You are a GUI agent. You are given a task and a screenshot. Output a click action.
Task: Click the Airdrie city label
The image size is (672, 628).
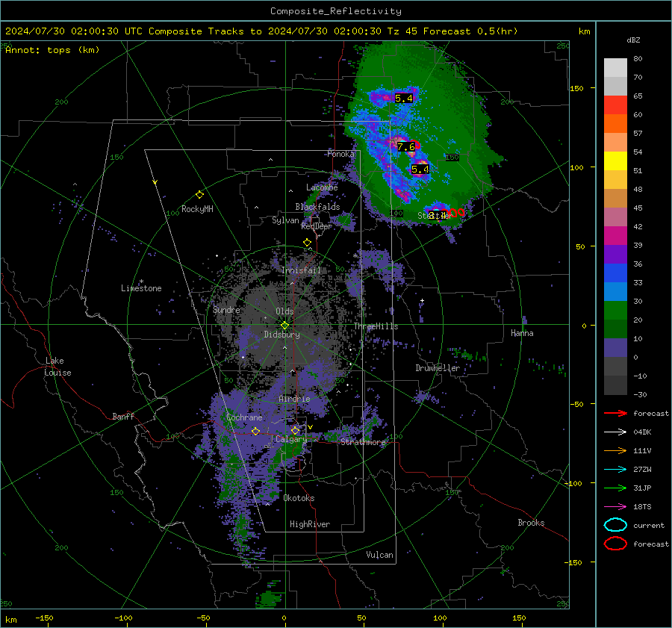point(294,399)
